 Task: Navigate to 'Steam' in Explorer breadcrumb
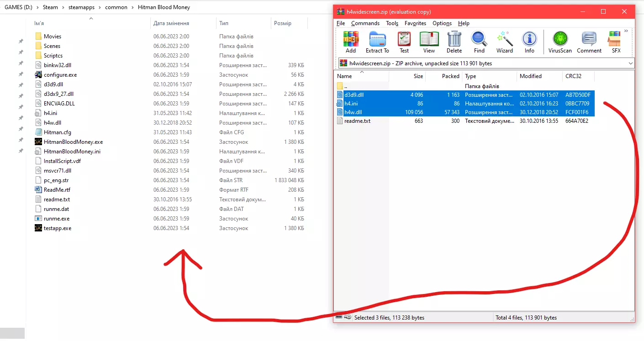click(x=51, y=7)
